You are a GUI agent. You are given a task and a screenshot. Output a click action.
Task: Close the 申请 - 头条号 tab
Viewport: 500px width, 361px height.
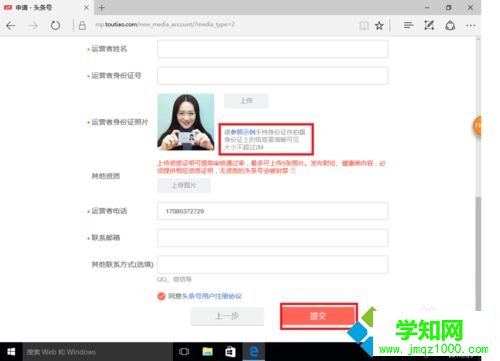point(86,7)
